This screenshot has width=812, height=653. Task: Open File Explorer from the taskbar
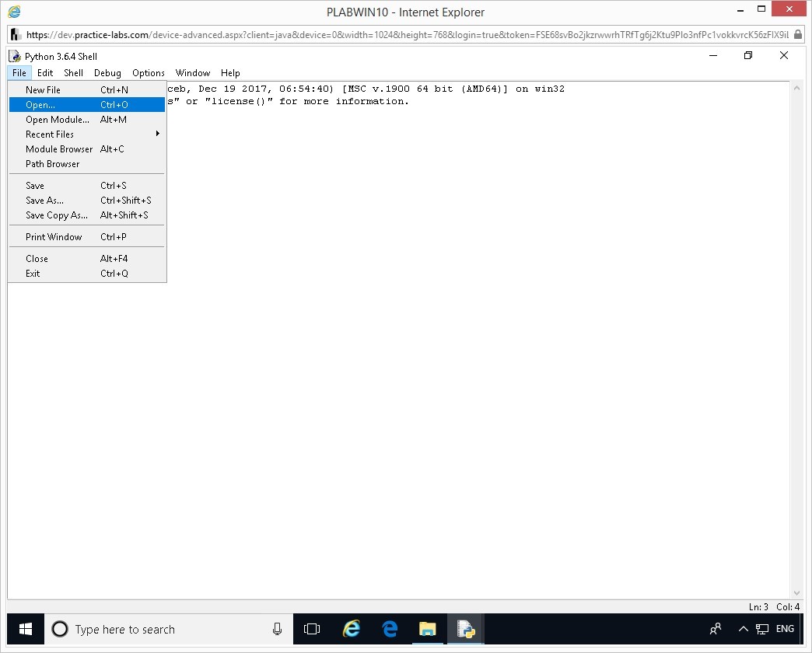click(428, 629)
